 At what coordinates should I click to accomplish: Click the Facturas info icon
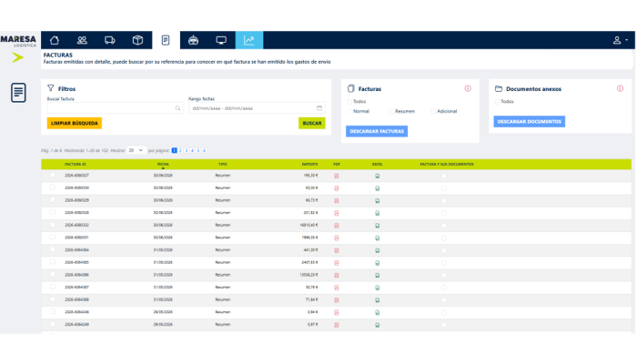[468, 88]
